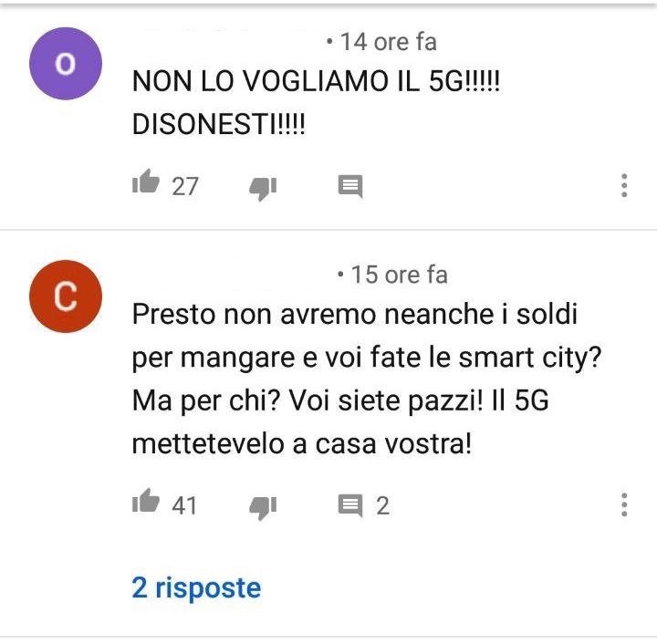Click the 27 likes count
The width and height of the screenshot is (657, 644).
coord(184,186)
